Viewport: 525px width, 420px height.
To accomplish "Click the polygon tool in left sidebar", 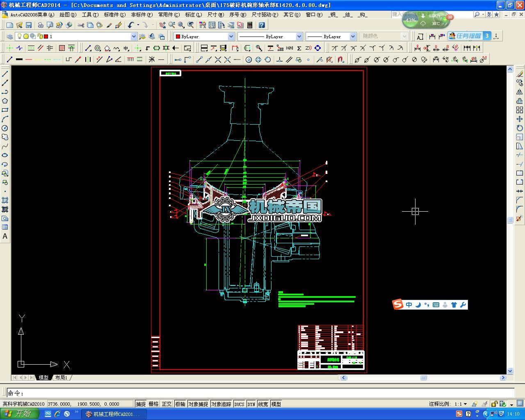I will click(5, 101).
